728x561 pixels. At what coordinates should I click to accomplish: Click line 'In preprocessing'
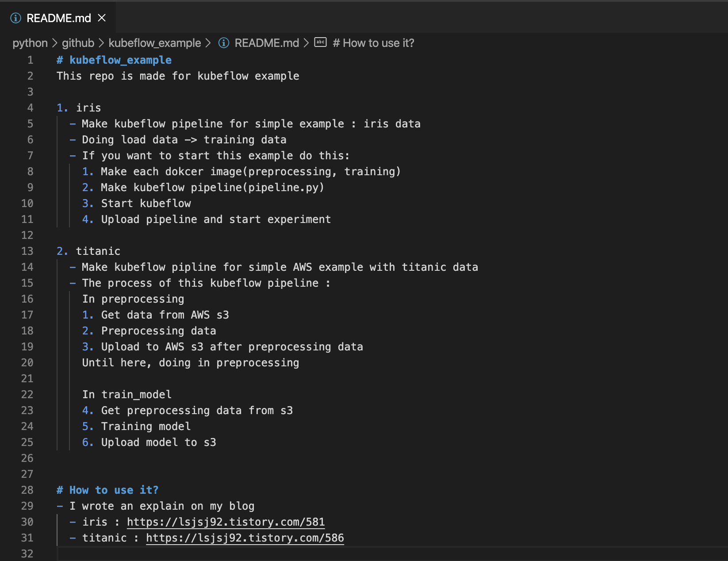click(133, 299)
